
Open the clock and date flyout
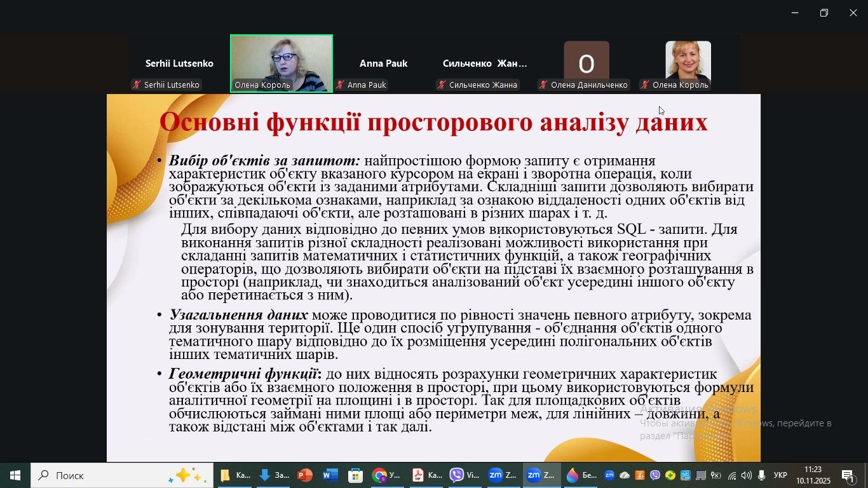[813, 475]
